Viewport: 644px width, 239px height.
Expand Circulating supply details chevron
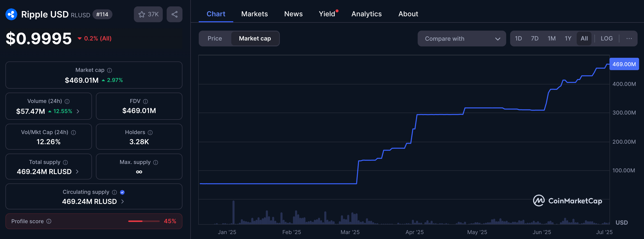[123, 201]
